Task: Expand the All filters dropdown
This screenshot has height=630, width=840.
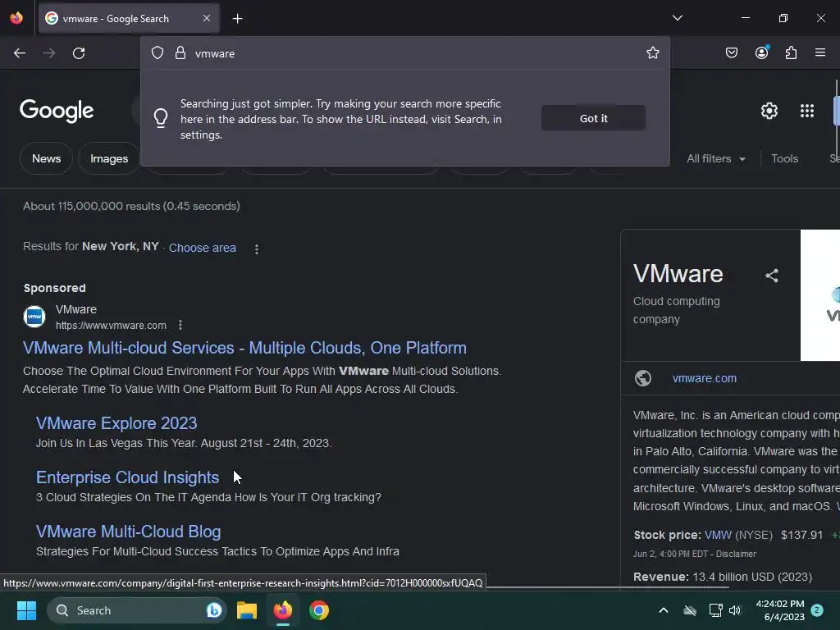Action: [715, 158]
